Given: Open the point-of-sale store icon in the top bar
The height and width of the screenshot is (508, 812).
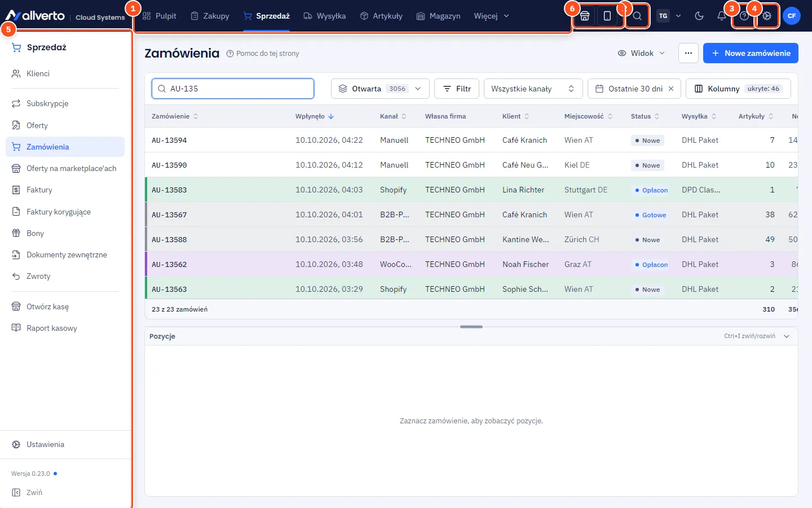Looking at the screenshot, I should click(585, 16).
